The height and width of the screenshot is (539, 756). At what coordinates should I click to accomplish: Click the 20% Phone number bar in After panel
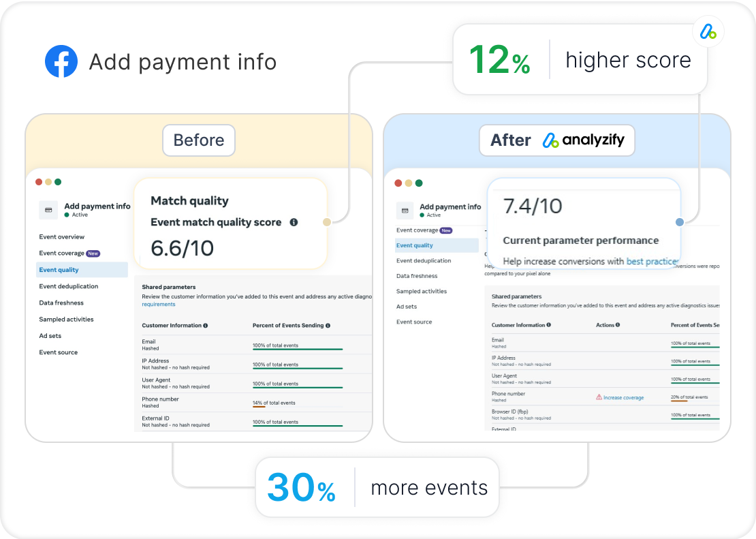pos(679,401)
